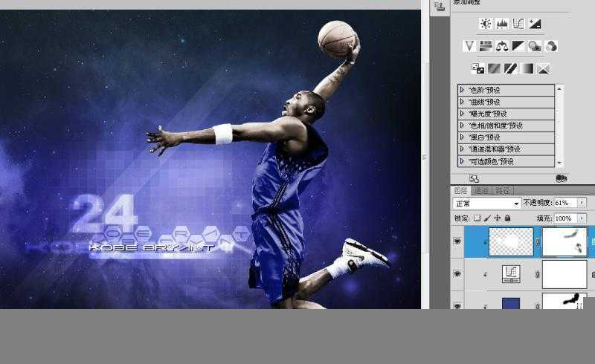Image resolution: width=595 pixels, height=364 pixels.
Task: Click the blue solid color fill swatch
Action: 511,303
